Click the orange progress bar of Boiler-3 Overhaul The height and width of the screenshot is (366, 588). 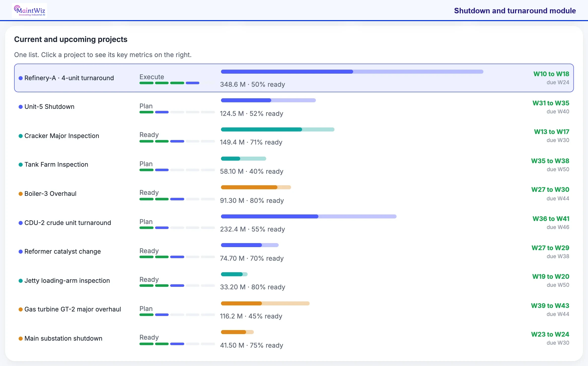pos(256,187)
